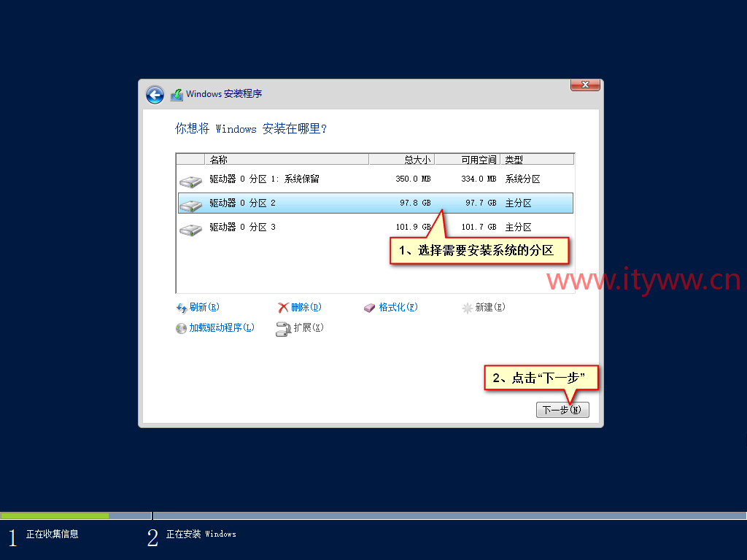Click the disc icon beside 加载驱动程序
Image resolution: width=747 pixels, height=560 pixels.
(x=181, y=329)
